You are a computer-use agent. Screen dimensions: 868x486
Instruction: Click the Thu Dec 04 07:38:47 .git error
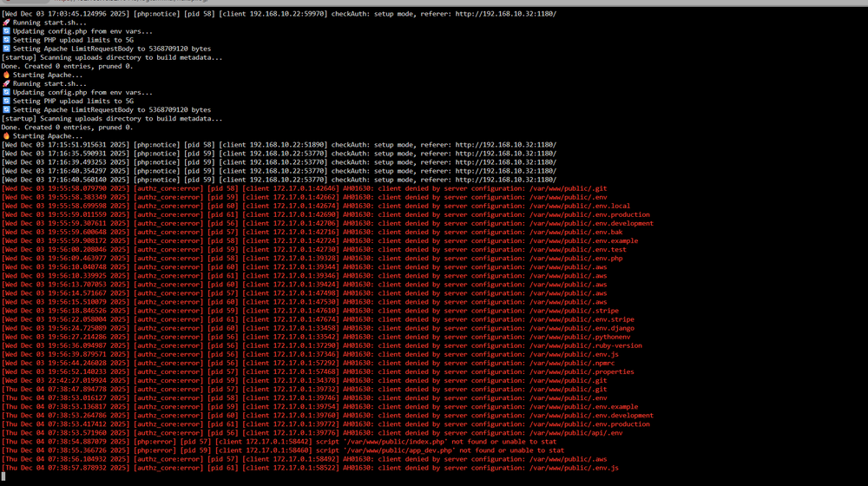tap(305, 389)
